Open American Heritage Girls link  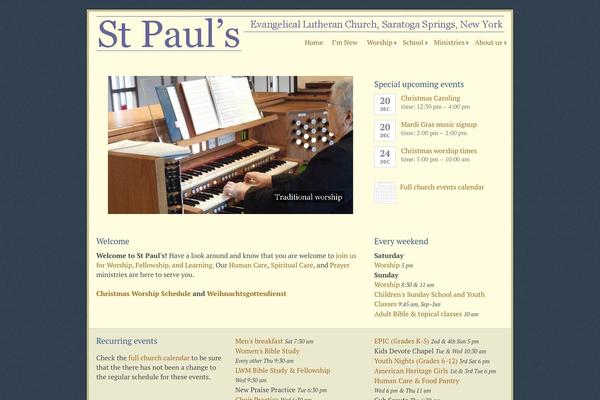[411, 371]
